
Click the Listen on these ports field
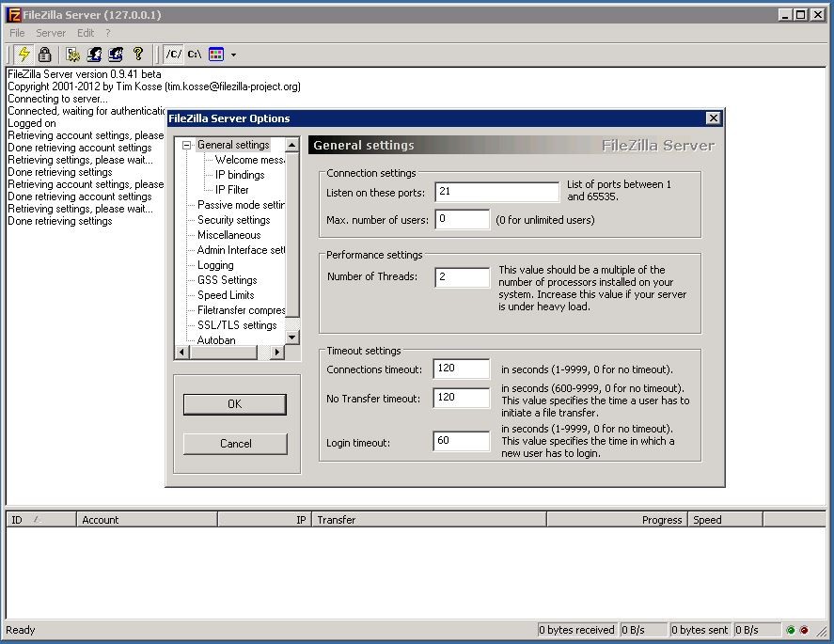pyautogui.click(x=496, y=192)
